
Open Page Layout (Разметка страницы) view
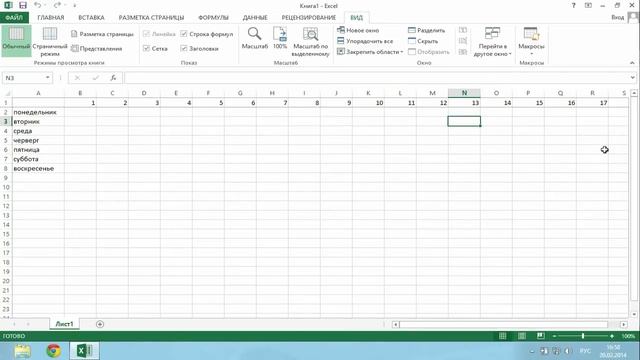[x=102, y=34]
